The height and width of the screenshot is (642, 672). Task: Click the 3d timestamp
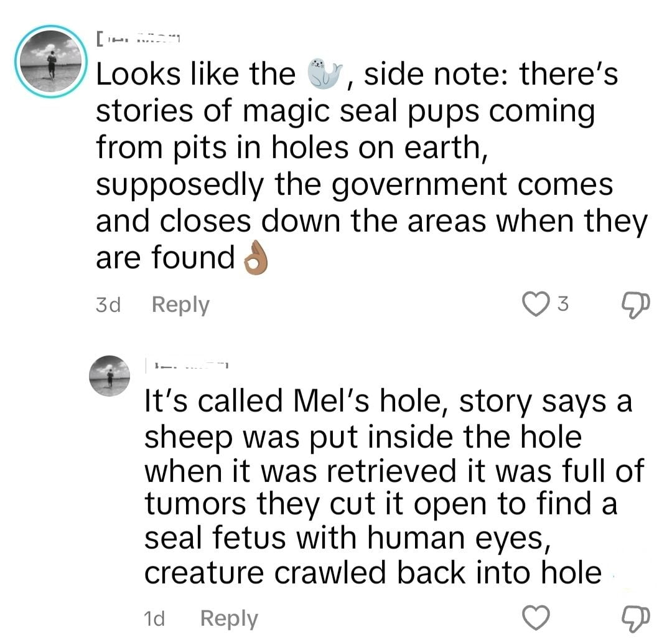[108, 305]
